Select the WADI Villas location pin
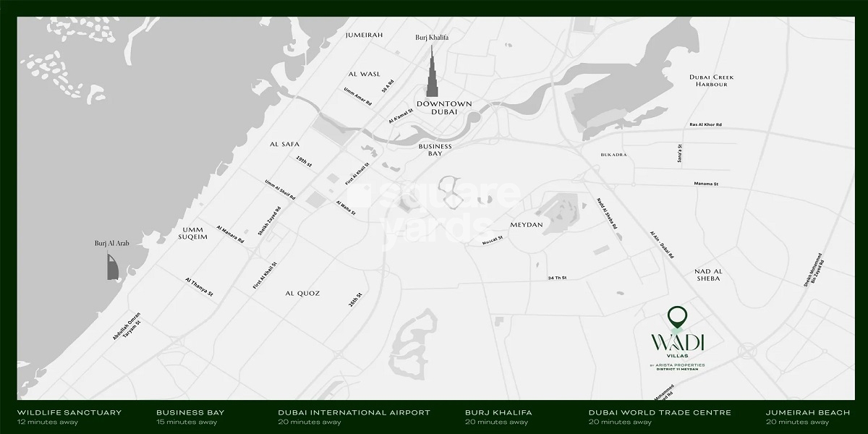Screen dimensions: 868x434 pos(677,318)
